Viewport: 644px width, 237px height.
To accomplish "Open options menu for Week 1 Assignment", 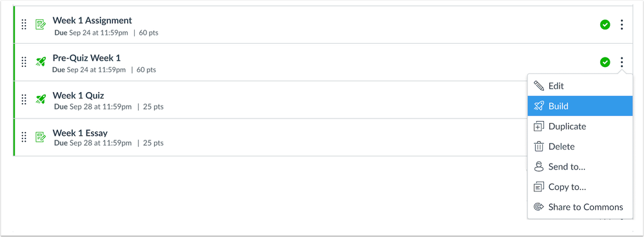I will click(x=622, y=24).
